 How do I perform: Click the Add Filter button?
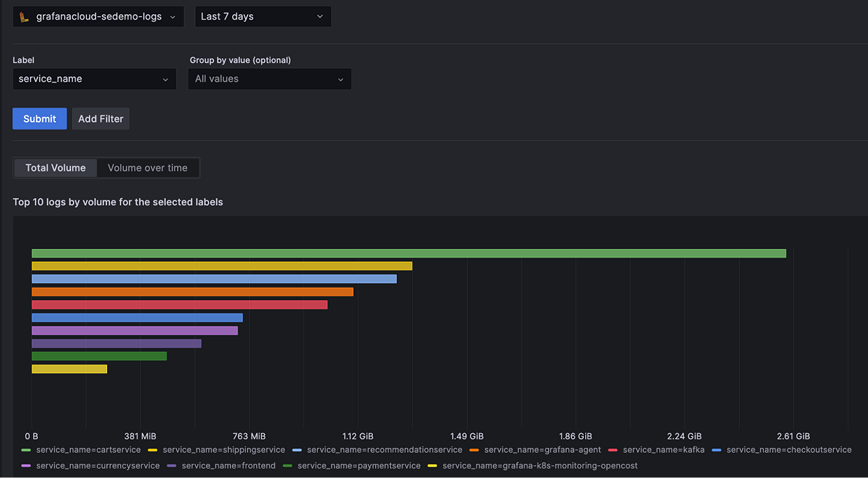click(100, 118)
